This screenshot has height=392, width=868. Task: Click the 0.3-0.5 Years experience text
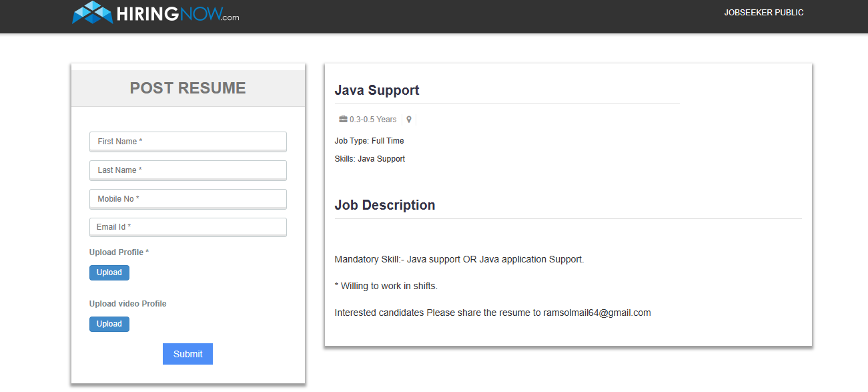pyautogui.click(x=373, y=120)
